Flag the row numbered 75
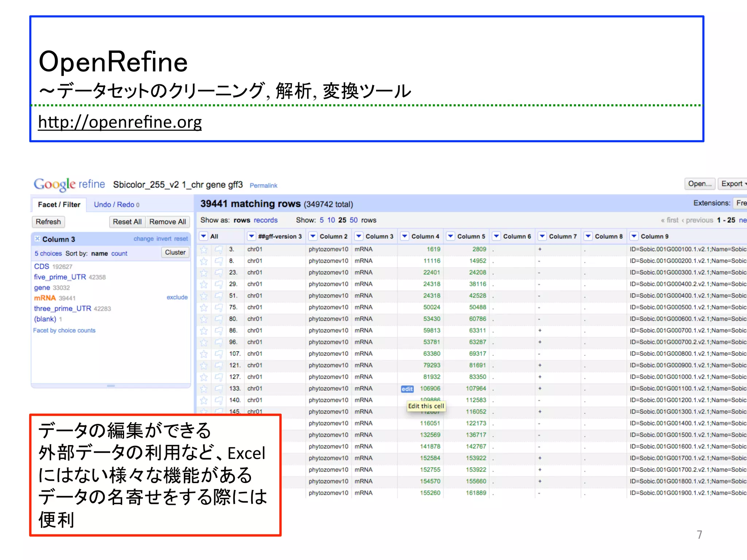747x560 pixels. [x=218, y=308]
